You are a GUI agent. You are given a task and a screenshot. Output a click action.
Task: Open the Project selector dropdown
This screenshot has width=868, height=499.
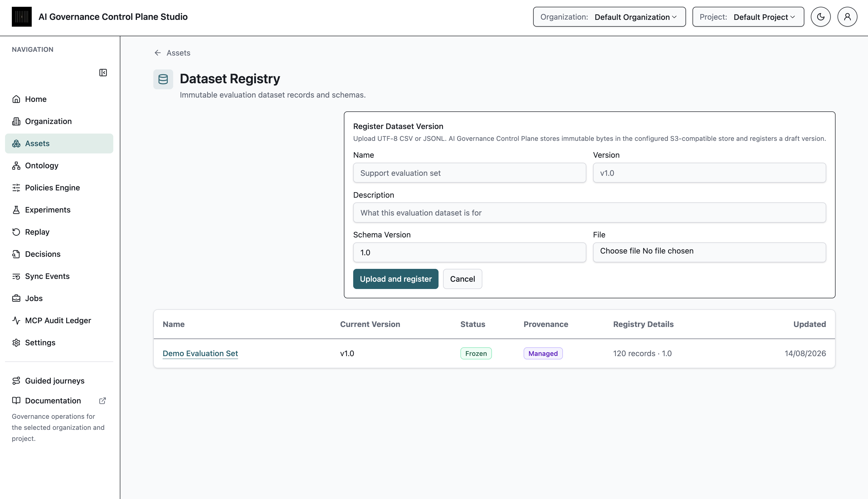[x=748, y=17]
